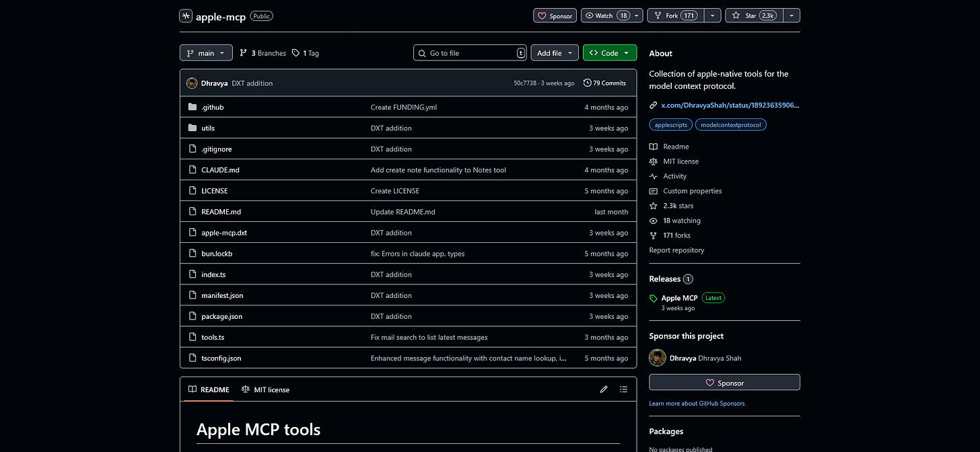980x452 pixels.
Task: Open the 79 Commits history
Action: (604, 83)
